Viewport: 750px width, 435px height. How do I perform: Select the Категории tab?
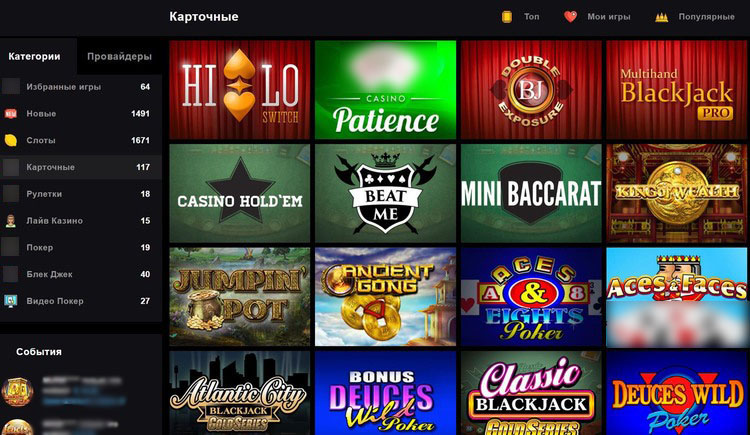coord(34,56)
